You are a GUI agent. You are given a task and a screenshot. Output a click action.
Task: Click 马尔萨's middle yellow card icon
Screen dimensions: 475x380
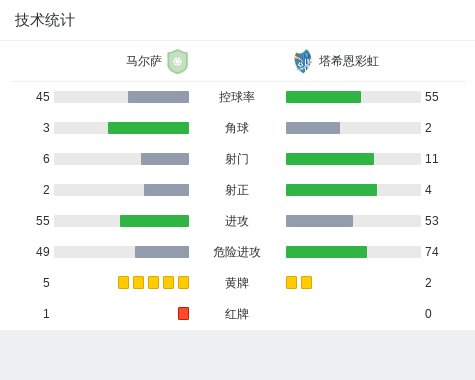153,282
